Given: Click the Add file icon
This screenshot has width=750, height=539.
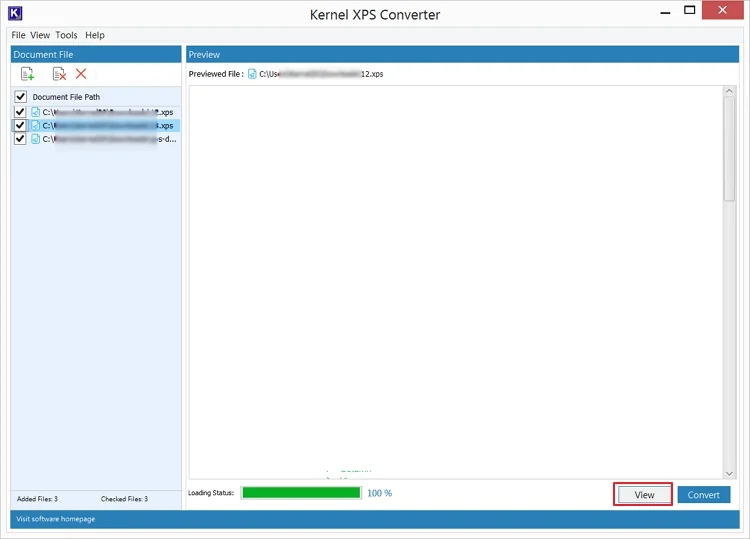Looking at the screenshot, I should [28, 74].
